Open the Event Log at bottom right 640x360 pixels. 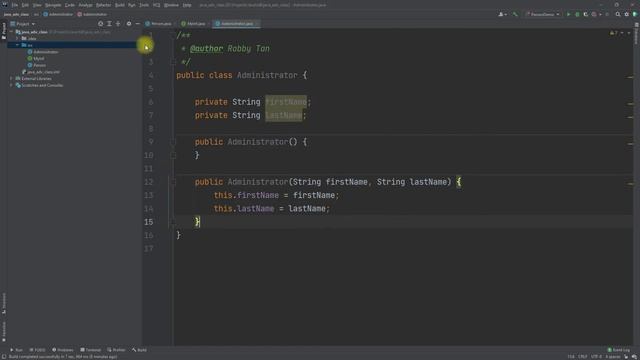(x=618, y=350)
